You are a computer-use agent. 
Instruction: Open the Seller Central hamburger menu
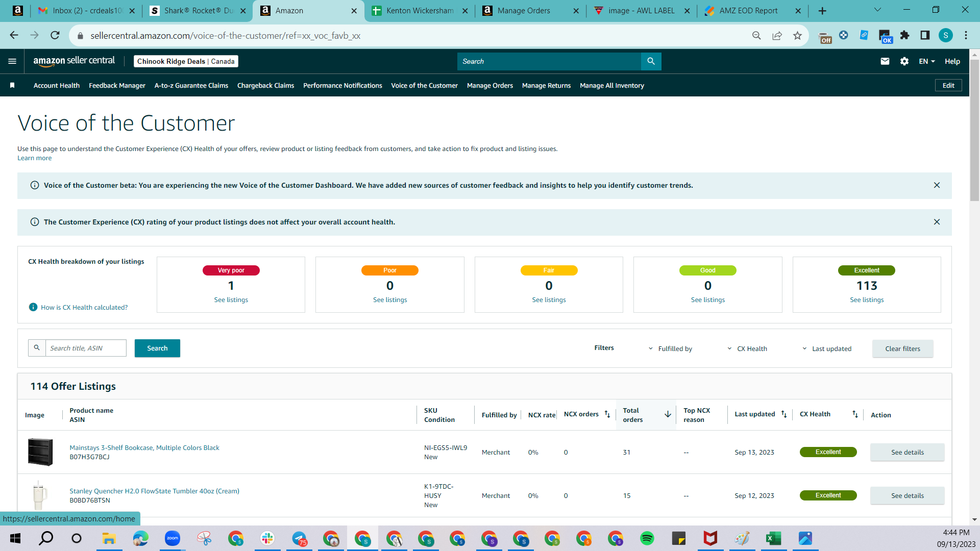(12, 61)
